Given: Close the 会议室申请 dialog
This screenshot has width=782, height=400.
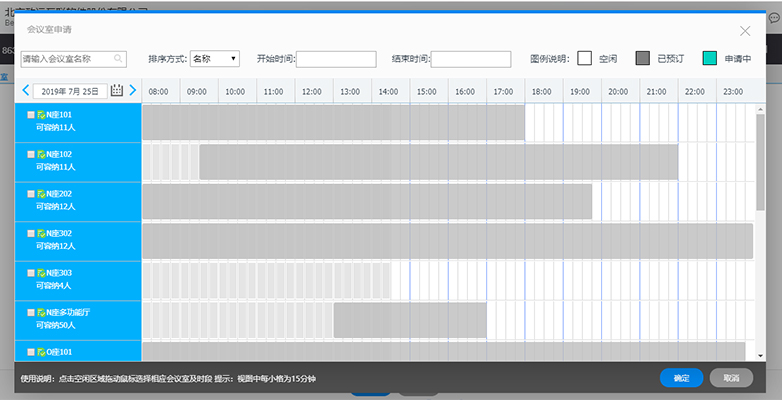Looking at the screenshot, I should point(745,32).
